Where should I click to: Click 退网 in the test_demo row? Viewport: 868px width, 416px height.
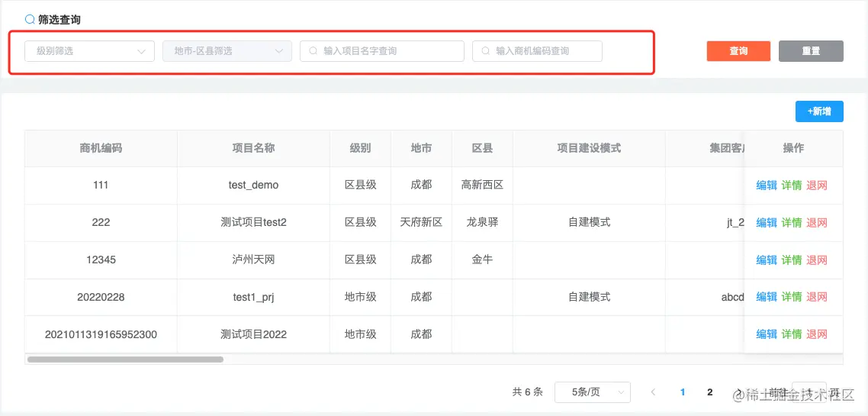[x=817, y=185]
